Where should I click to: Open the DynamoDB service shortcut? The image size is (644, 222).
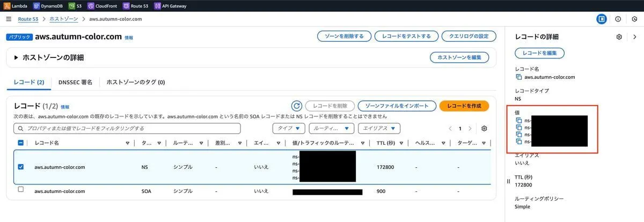[47, 6]
